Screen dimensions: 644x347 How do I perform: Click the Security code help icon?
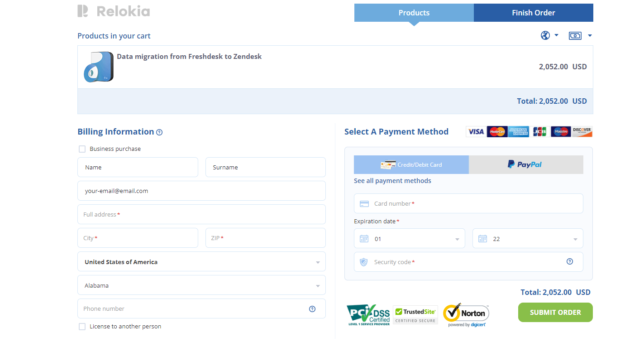coord(570,261)
